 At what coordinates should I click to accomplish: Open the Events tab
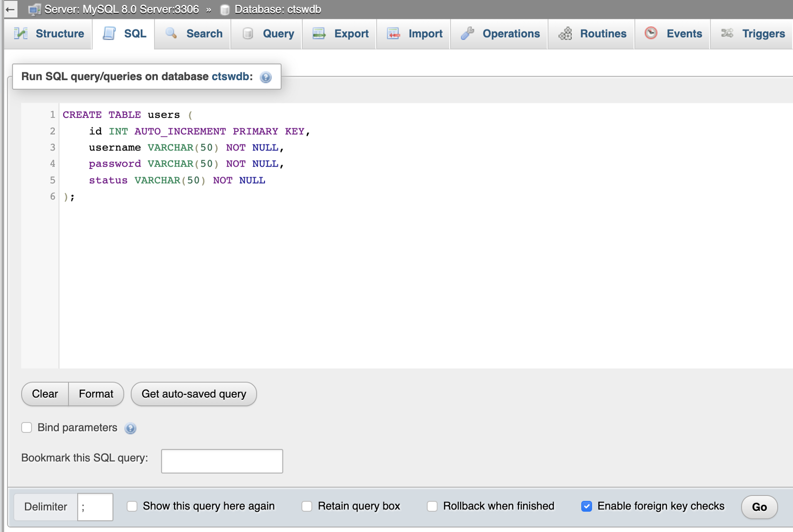point(672,34)
